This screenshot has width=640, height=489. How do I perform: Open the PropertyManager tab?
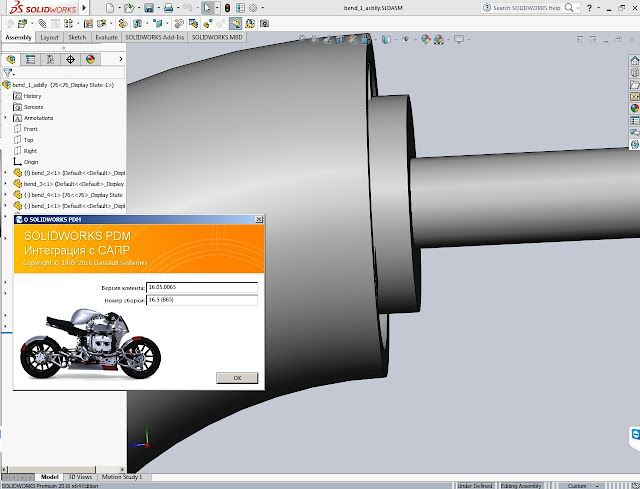(x=30, y=60)
